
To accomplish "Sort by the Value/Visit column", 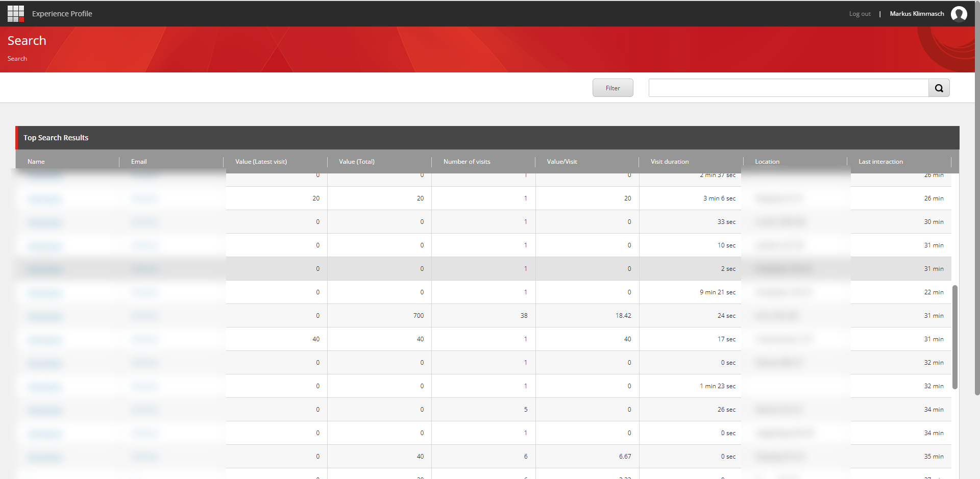I will 561,161.
